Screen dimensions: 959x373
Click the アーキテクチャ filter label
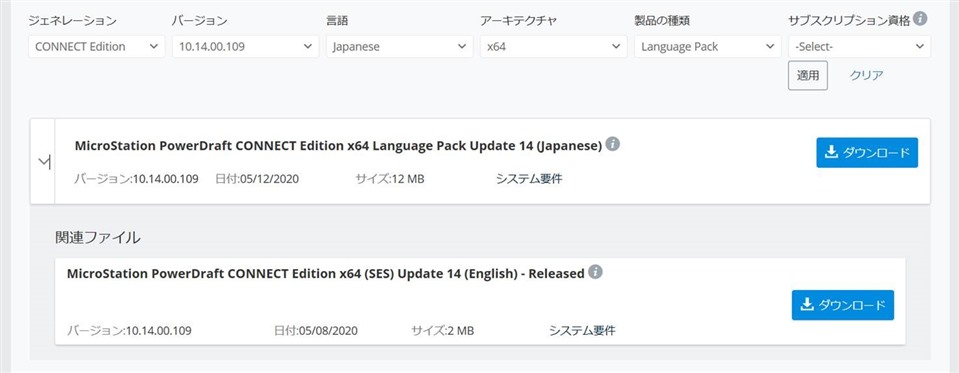coord(519,21)
